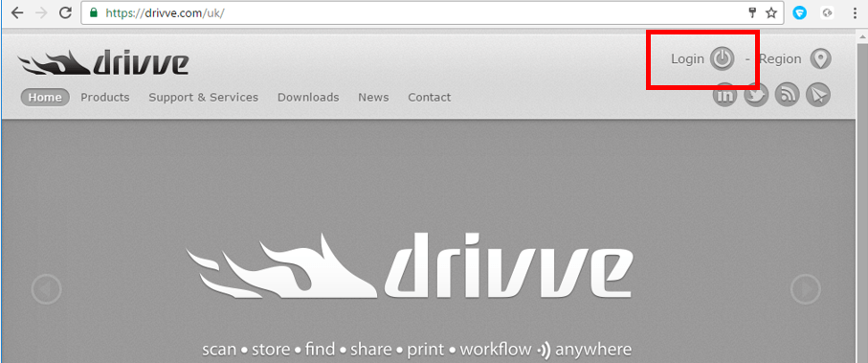This screenshot has height=363, width=868.
Task: Click the browser Forward arrow
Action: point(41,12)
